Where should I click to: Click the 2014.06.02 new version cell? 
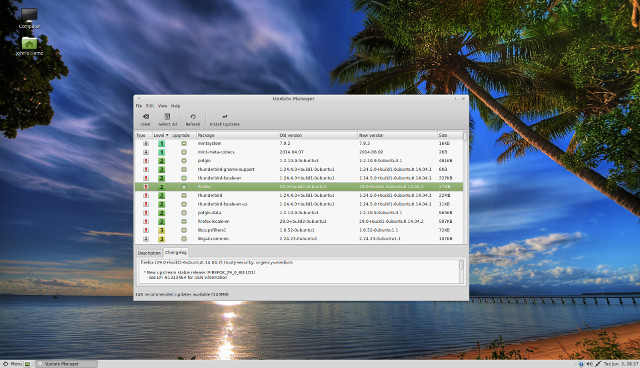pyautogui.click(x=371, y=152)
